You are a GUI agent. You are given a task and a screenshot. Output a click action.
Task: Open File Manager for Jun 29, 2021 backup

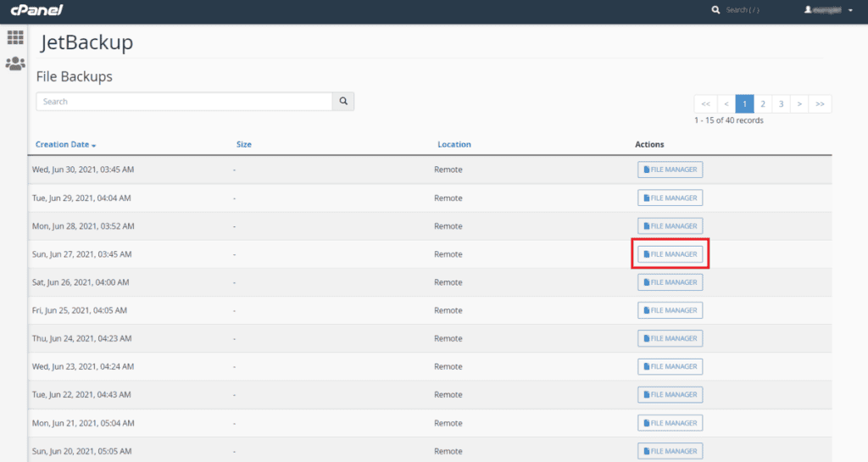point(670,198)
